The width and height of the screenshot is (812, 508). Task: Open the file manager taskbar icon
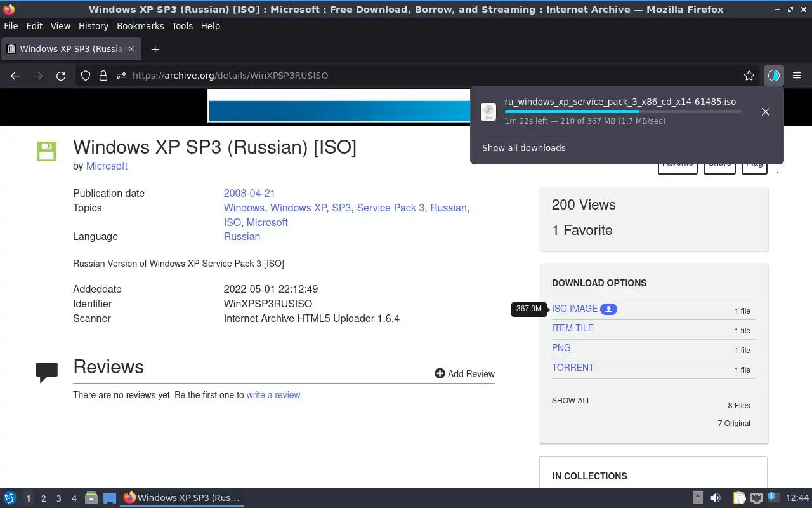tap(91, 498)
